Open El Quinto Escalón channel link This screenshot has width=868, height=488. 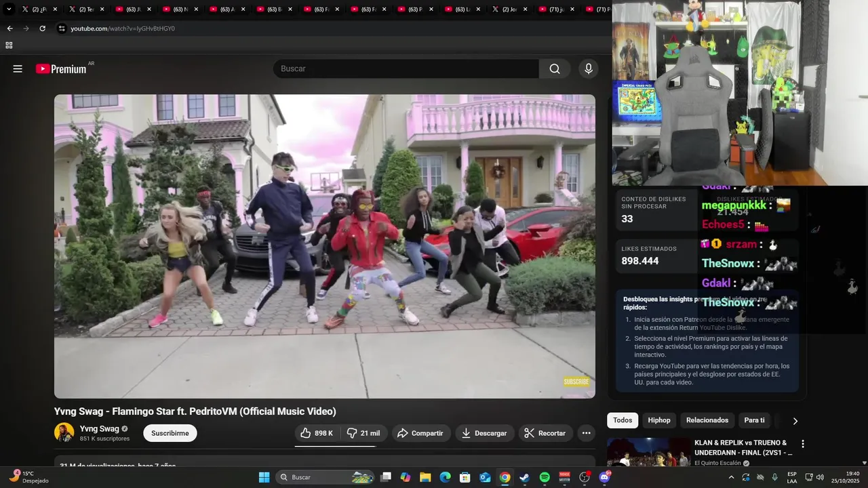(719, 463)
